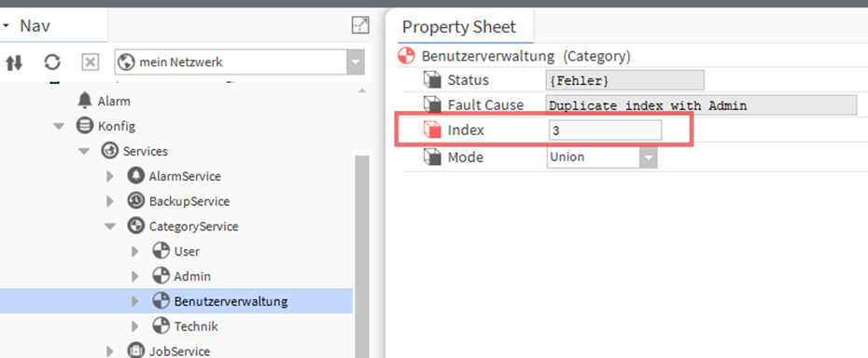The height and width of the screenshot is (358, 868).
Task: Open the Nav tab menu
Action: pos(6,25)
